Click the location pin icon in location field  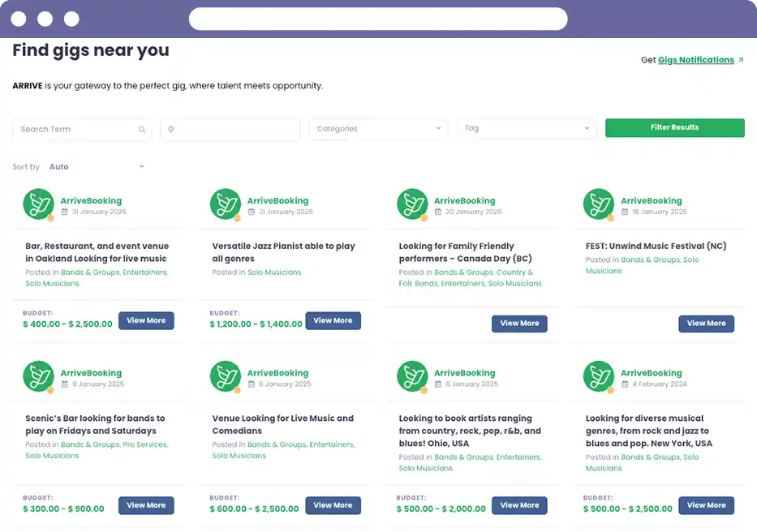pyautogui.click(x=170, y=130)
